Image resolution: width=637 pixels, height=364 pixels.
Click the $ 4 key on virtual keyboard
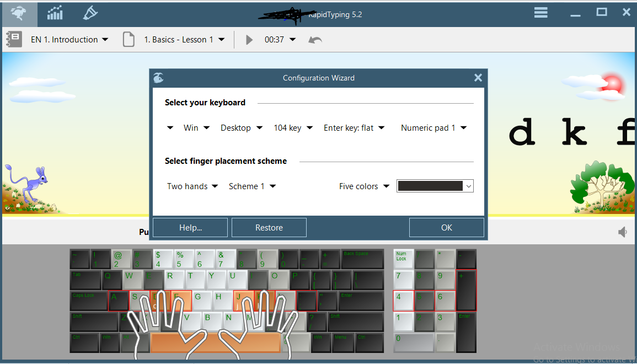(163, 259)
